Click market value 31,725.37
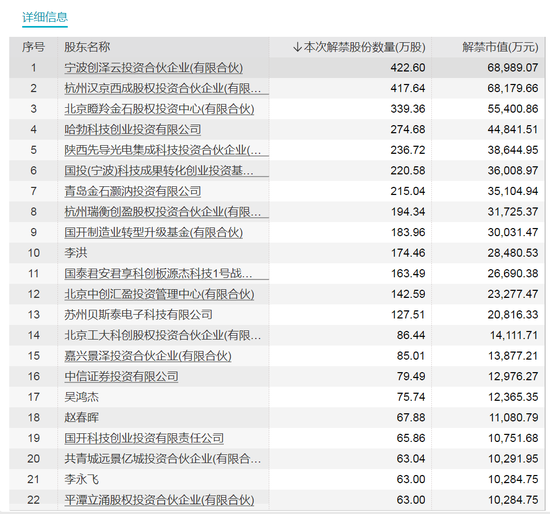550x514 pixels. click(513, 212)
